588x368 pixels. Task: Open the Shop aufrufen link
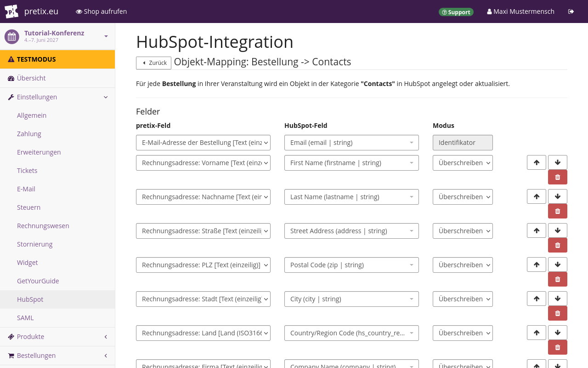(101, 11)
